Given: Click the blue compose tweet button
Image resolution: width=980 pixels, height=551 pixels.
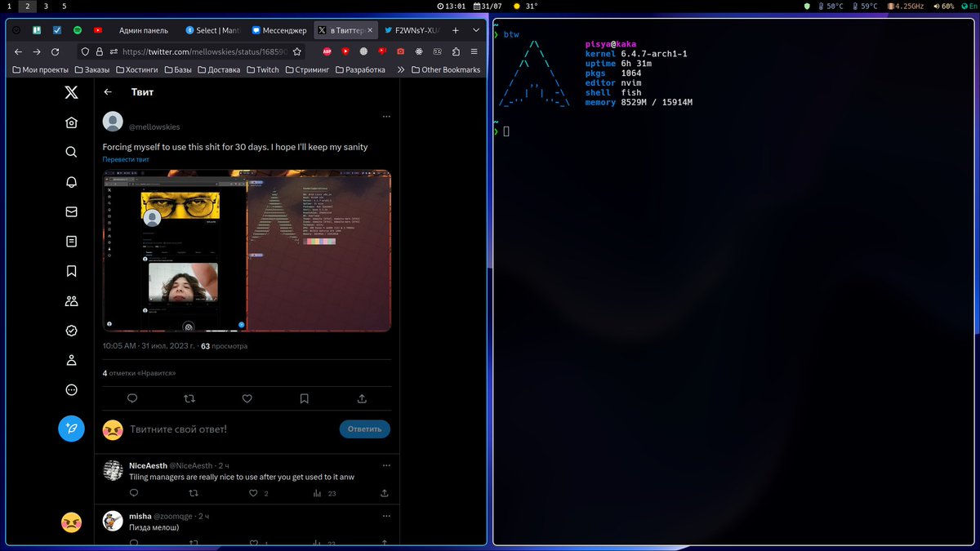Looking at the screenshot, I should pos(71,429).
